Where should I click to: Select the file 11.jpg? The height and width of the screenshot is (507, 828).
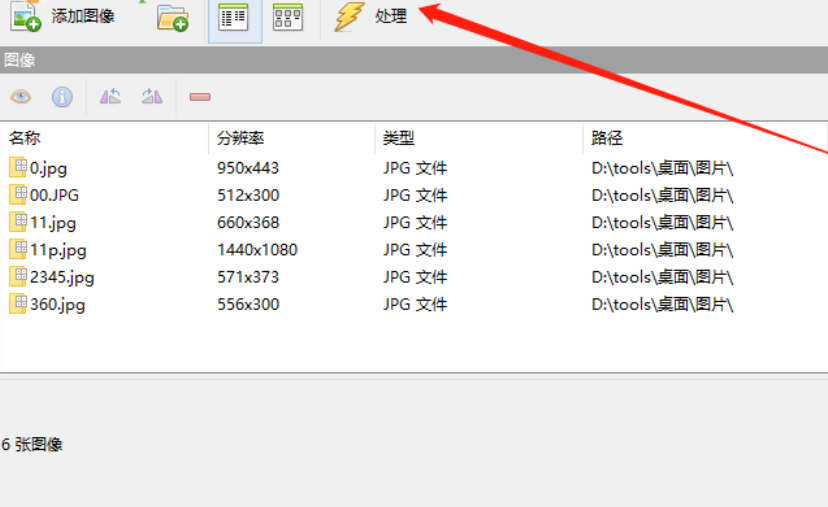pos(53,223)
